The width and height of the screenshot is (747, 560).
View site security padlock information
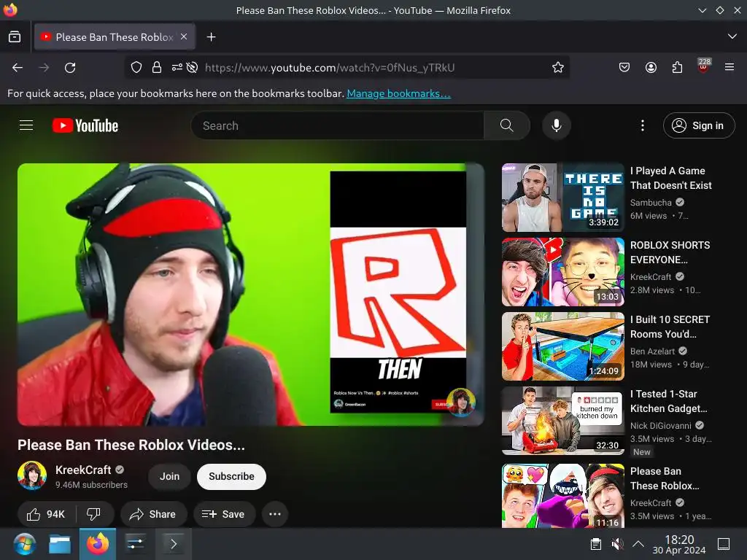pyautogui.click(x=157, y=68)
